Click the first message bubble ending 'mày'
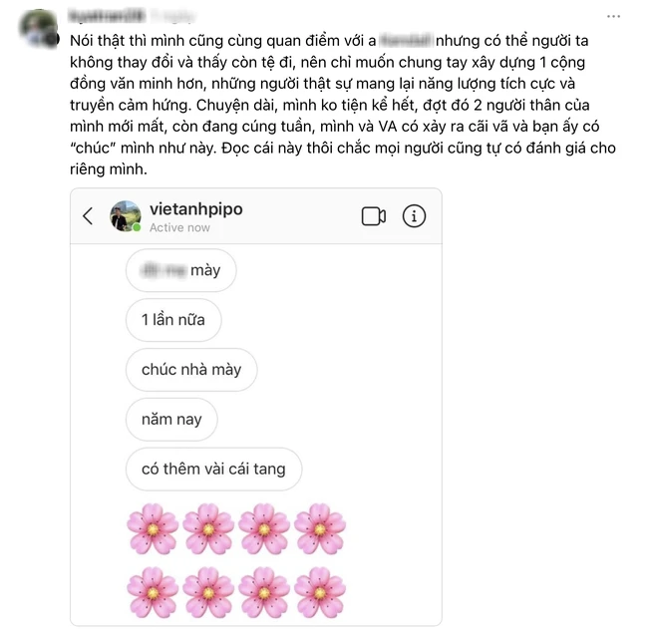 pyautogui.click(x=181, y=270)
